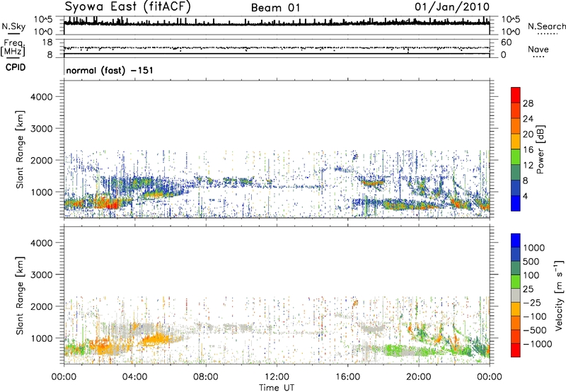Click the red strong-echo patch near 02:30 in the power plot
Viewport: 566px width, 392px height.
click(110, 204)
